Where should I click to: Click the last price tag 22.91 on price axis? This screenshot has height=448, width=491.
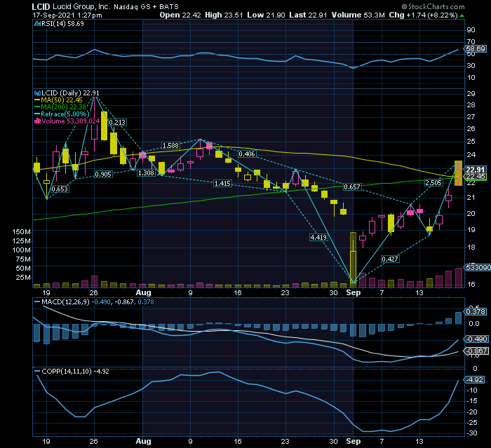[x=476, y=170]
